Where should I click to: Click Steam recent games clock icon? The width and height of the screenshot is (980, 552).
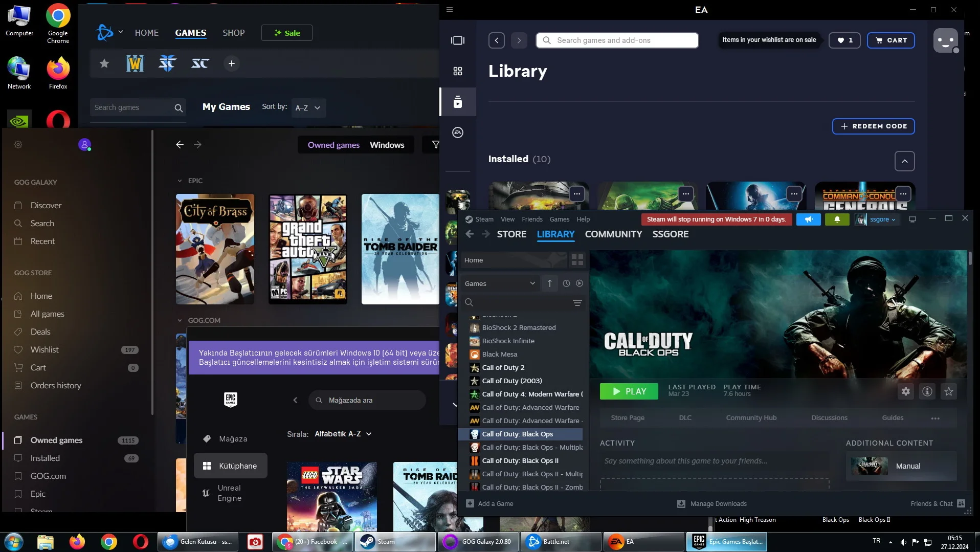pos(566,283)
